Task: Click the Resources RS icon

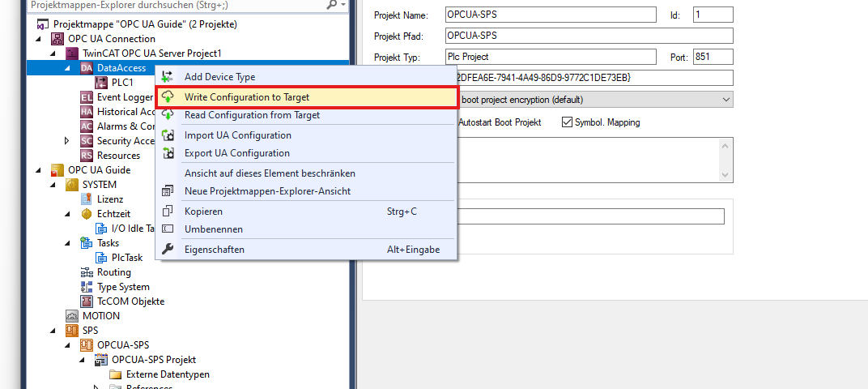Action: 87,155
